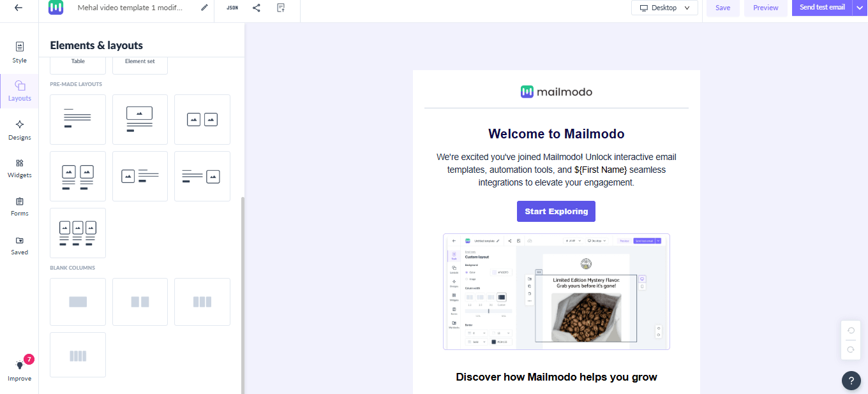The width and height of the screenshot is (868, 394).
Task: Click the mailmodo logo in the email
Action: click(557, 92)
